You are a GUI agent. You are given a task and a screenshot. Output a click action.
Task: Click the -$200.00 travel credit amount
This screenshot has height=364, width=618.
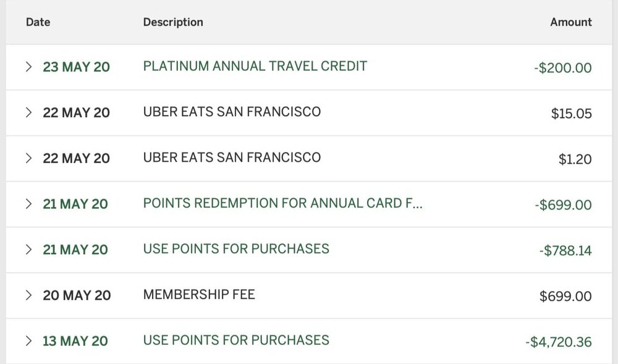click(x=562, y=68)
